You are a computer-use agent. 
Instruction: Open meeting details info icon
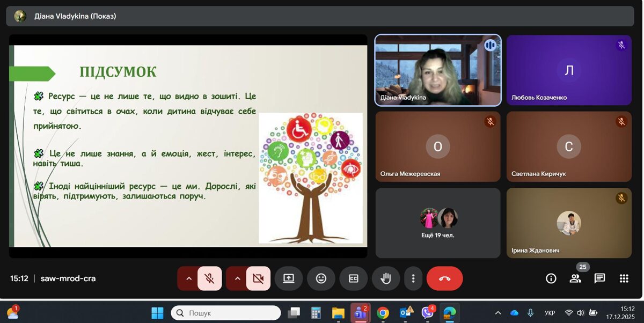[551, 278]
